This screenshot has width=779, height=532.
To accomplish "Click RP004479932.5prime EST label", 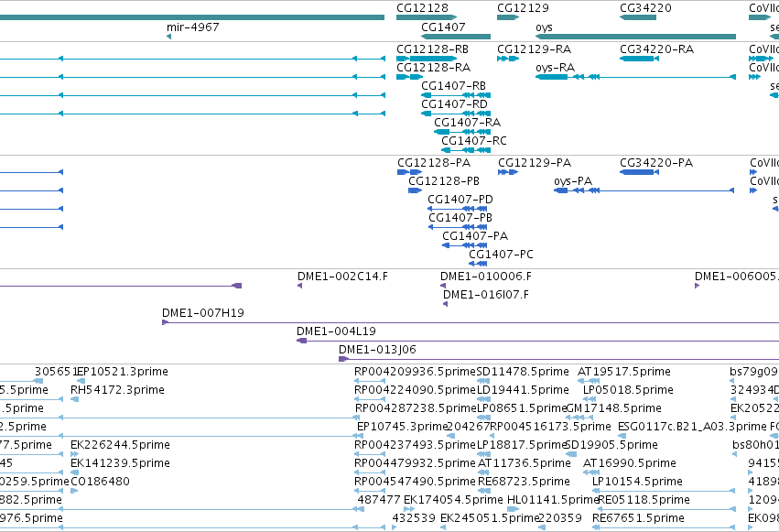I will click(x=415, y=463).
